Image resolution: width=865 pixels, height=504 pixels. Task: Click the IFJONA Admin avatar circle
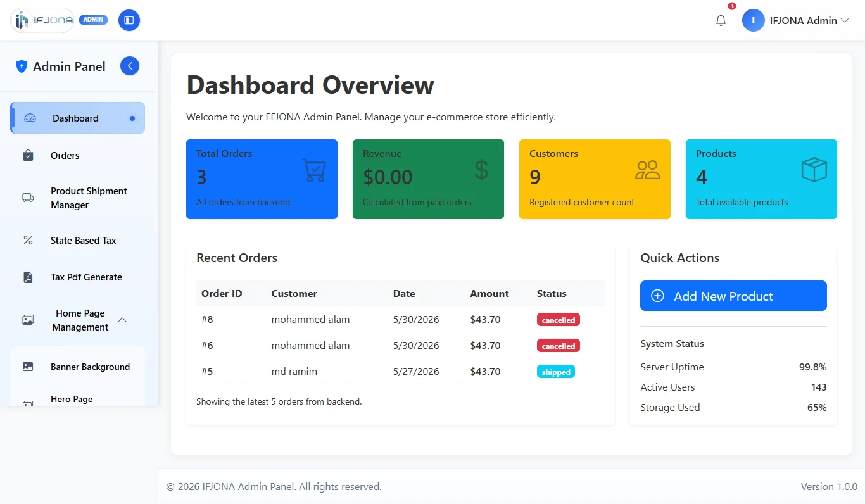tap(754, 20)
